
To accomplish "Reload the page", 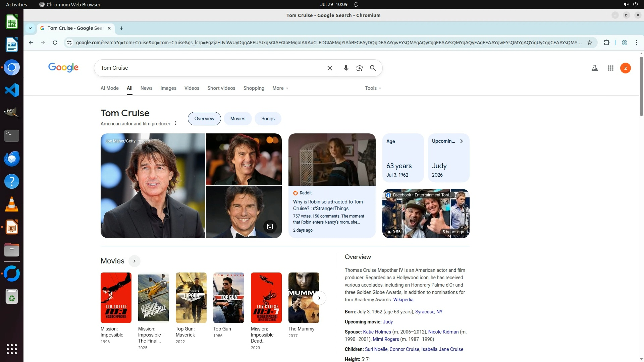I will (55, 43).
